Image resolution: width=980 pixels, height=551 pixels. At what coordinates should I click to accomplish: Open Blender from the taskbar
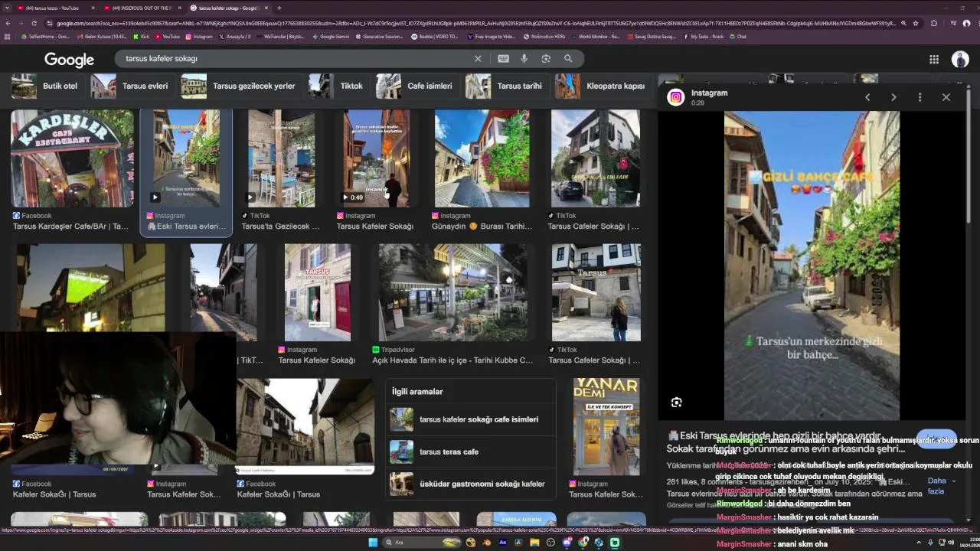487,543
